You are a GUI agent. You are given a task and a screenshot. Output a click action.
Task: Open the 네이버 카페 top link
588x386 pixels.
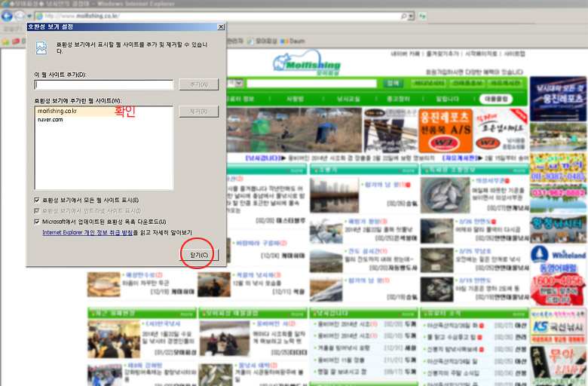(405, 54)
